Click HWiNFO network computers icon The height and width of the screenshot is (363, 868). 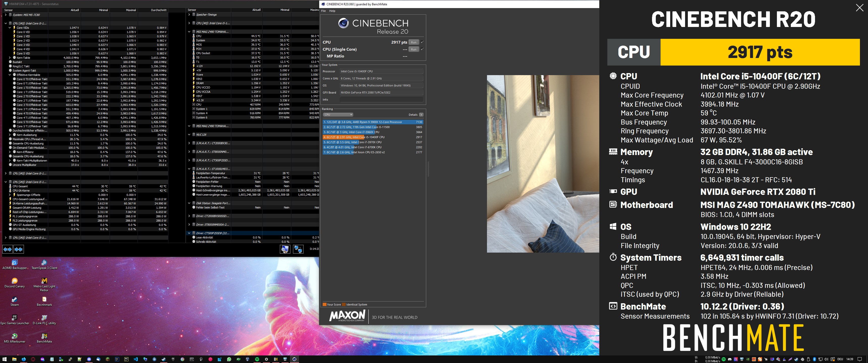[x=298, y=249]
